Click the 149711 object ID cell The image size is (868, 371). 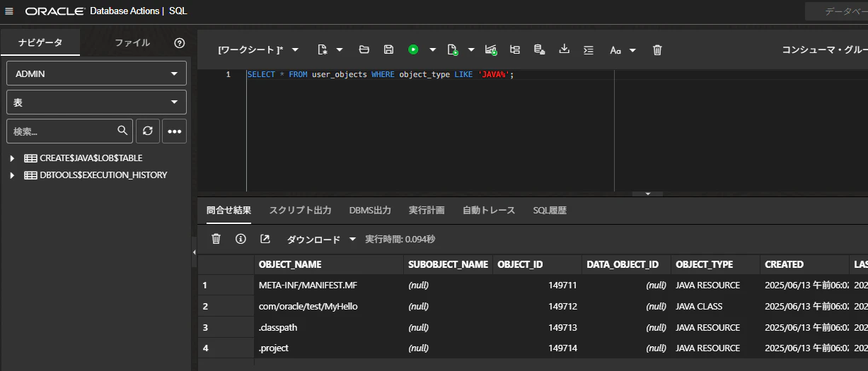click(x=538, y=285)
